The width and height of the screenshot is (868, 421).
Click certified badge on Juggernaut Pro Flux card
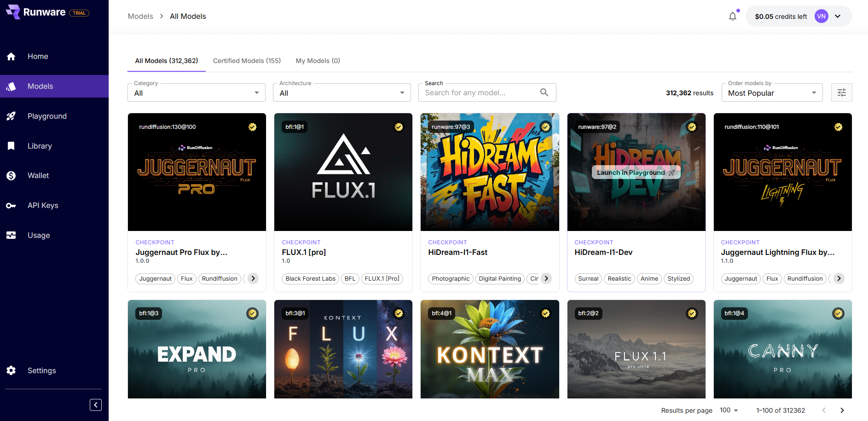252,127
